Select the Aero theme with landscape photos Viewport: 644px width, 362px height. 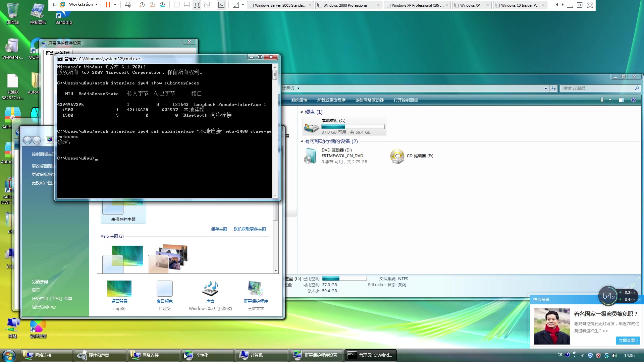pyautogui.click(x=167, y=258)
